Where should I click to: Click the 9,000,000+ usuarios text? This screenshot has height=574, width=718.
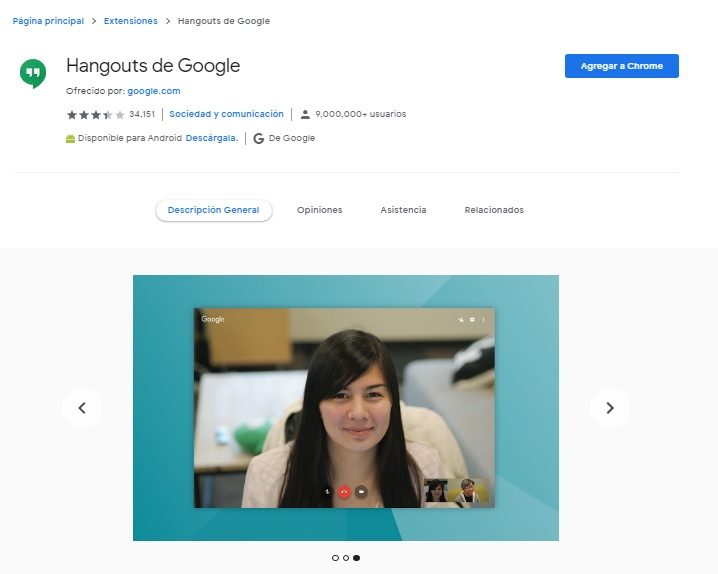360,114
